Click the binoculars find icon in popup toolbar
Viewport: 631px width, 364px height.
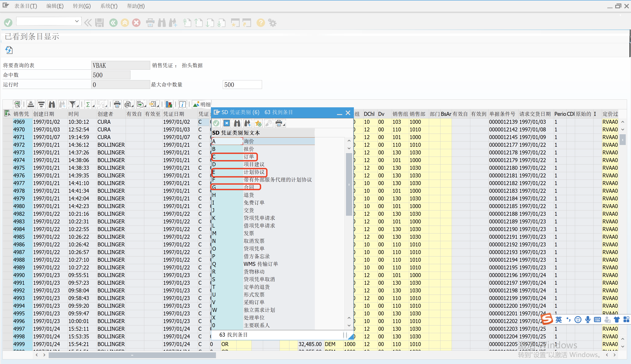coord(237,123)
